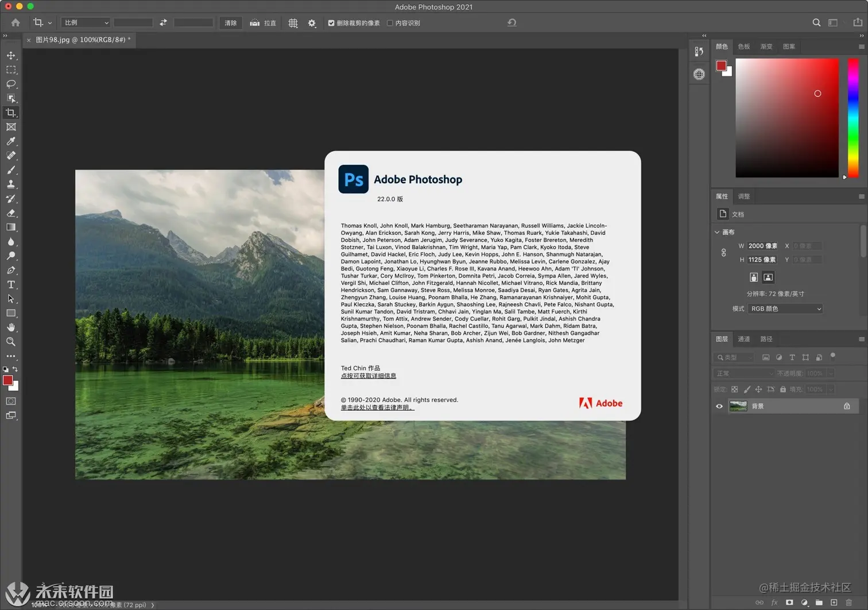Collapse the 画布 section

point(717,232)
